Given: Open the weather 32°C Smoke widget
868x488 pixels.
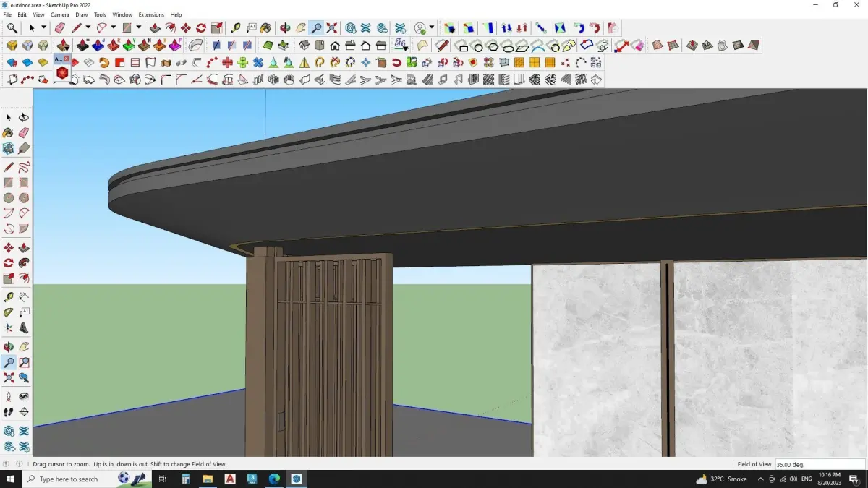Looking at the screenshot, I should pos(721,479).
